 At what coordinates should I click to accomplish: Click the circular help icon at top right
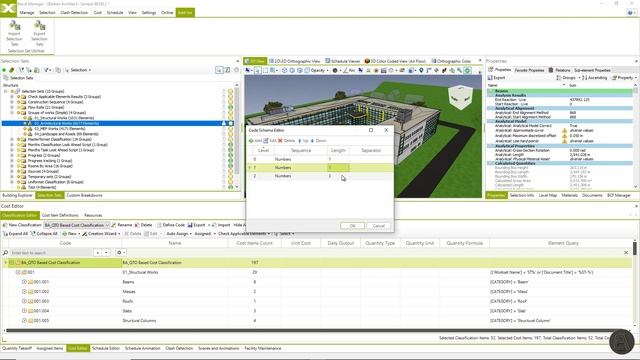pyautogui.click(x=629, y=13)
